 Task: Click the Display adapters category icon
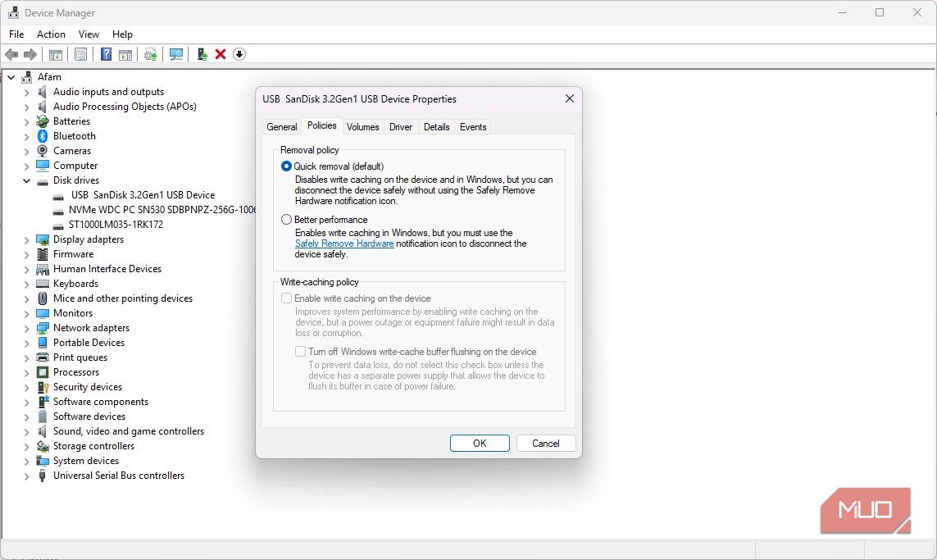tap(43, 239)
